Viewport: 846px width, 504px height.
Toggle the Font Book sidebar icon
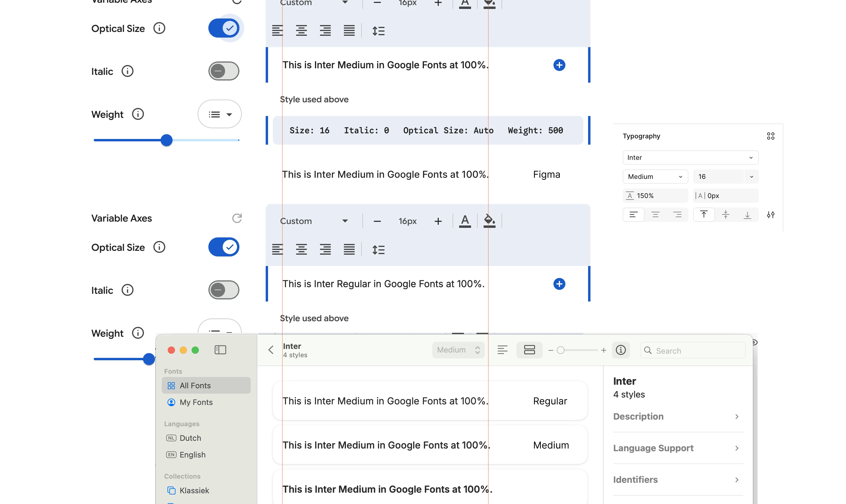(220, 350)
